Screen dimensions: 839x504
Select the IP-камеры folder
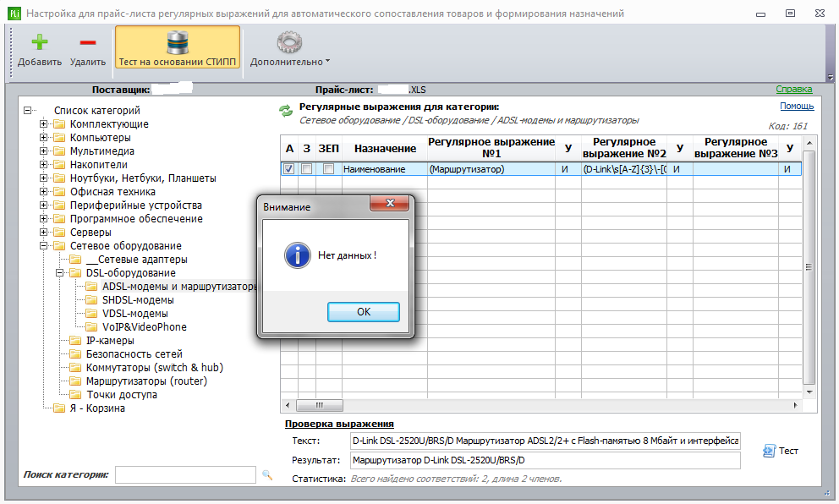(x=110, y=341)
